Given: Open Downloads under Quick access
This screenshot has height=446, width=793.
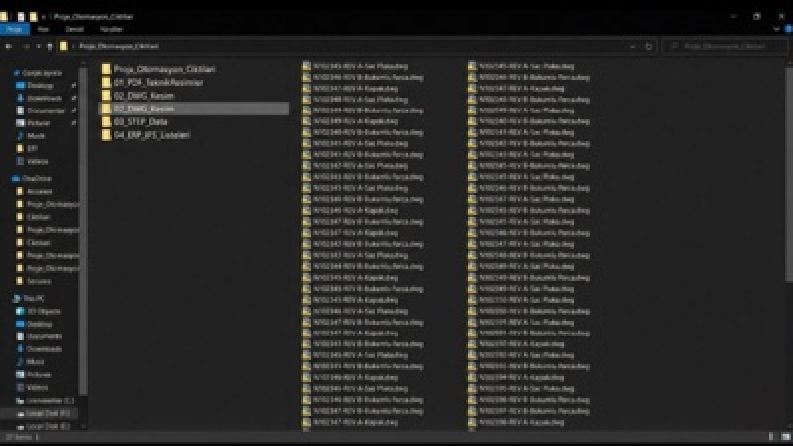Looking at the screenshot, I should (x=39, y=98).
